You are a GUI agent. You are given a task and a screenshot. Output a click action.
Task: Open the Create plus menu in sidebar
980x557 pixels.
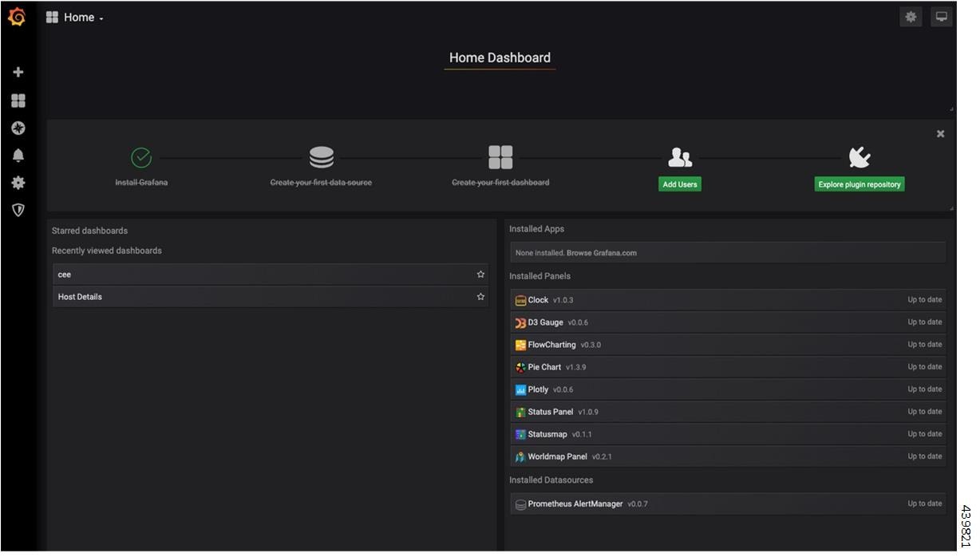tap(18, 72)
